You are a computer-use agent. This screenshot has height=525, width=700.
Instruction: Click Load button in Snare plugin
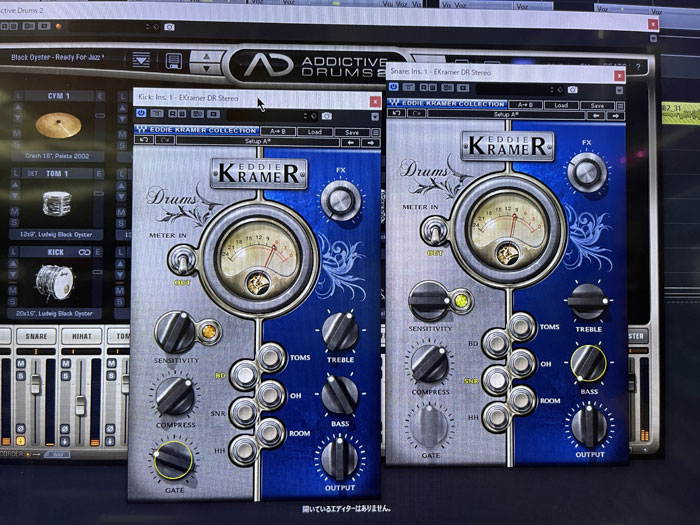pyautogui.click(x=561, y=105)
